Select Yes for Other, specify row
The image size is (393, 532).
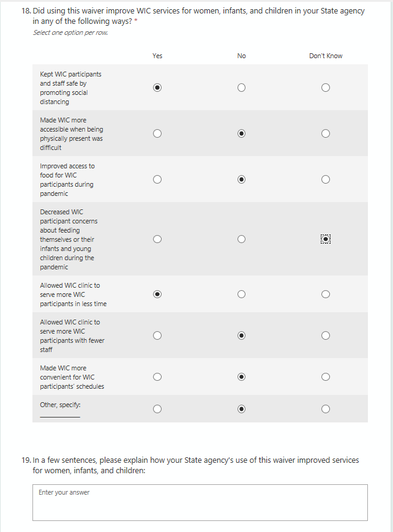point(157,409)
